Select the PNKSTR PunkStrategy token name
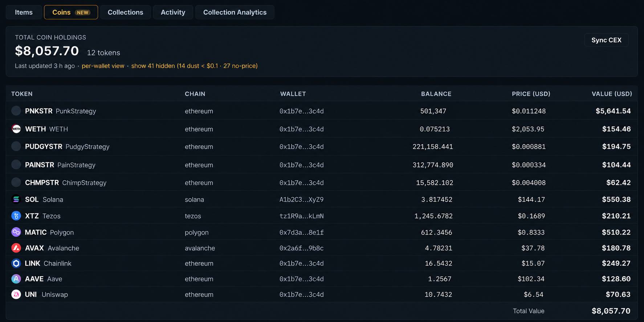 [x=60, y=111]
